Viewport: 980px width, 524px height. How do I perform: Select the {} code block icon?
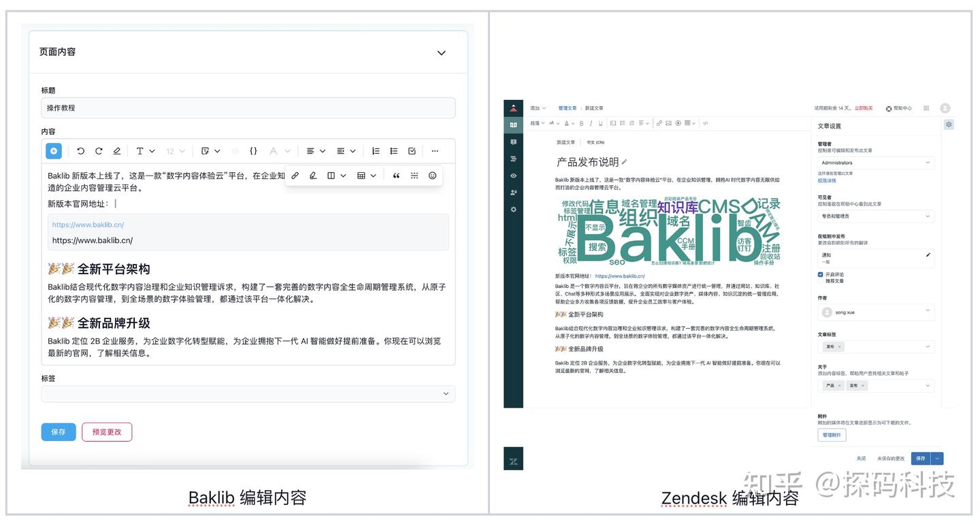254,150
